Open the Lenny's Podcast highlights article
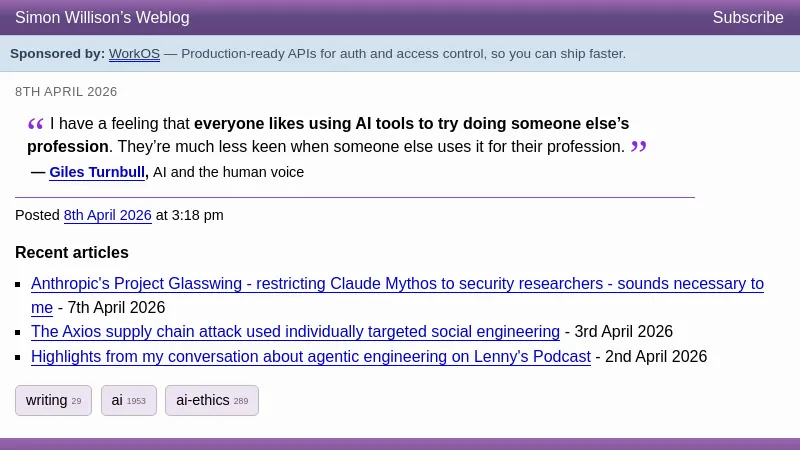Image resolution: width=800 pixels, height=450 pixels. pyautogui.click(x=310, y=356)
